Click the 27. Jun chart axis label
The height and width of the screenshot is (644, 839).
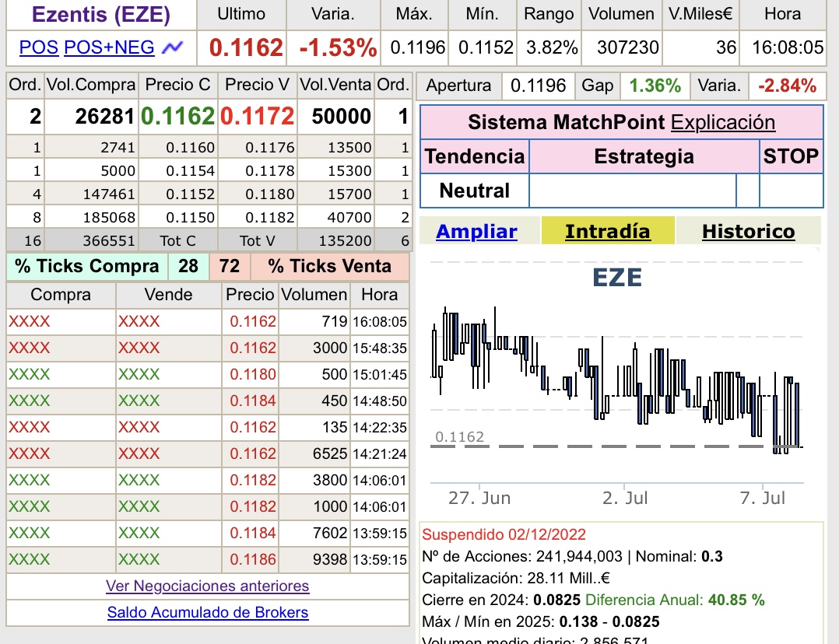click(x=479, y=498)
